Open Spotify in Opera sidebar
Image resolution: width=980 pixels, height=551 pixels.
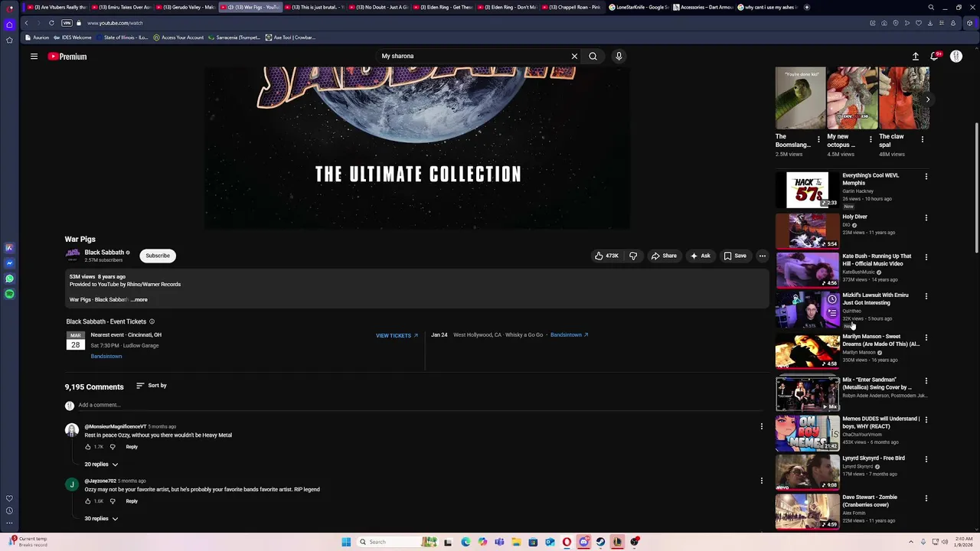[x=9, y=294]
